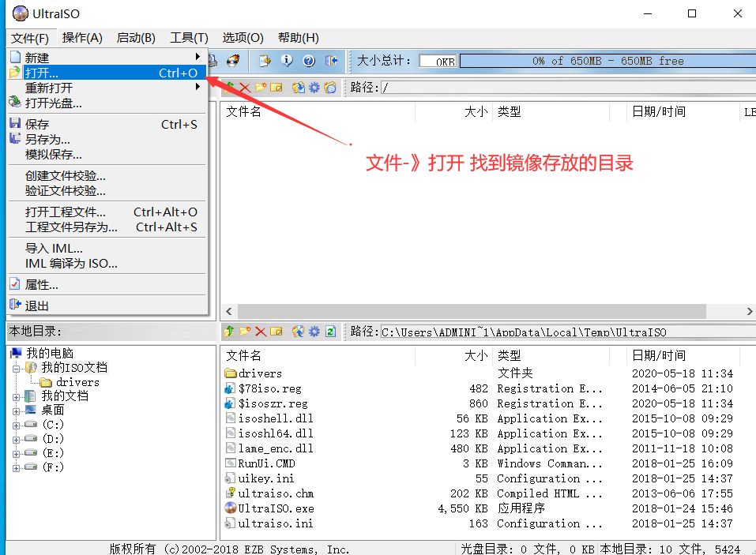Click the ultraiso.chm help file icon
Viewport: 756px width, 555px height.
pyautogui.click(x=231, y=493)
